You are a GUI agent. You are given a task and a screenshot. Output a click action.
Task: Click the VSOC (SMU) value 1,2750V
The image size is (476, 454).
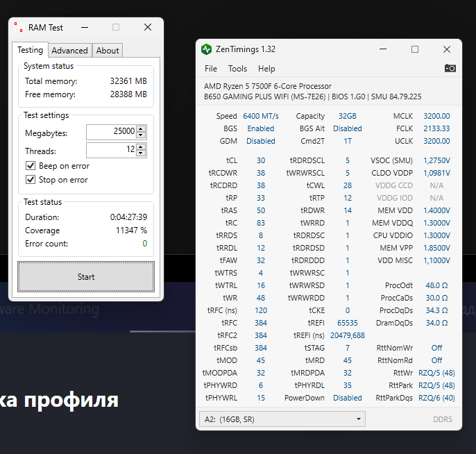pyautogui.click(x=436, y=160)
